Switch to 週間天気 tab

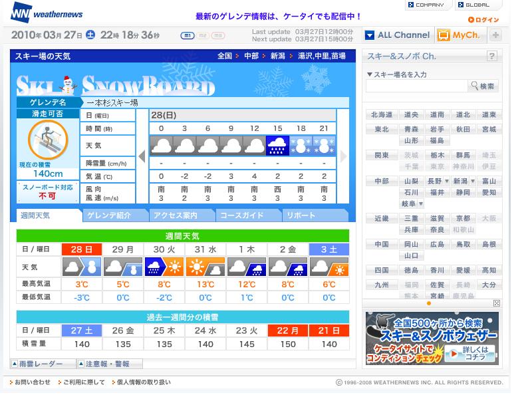(x=48, y=215)
